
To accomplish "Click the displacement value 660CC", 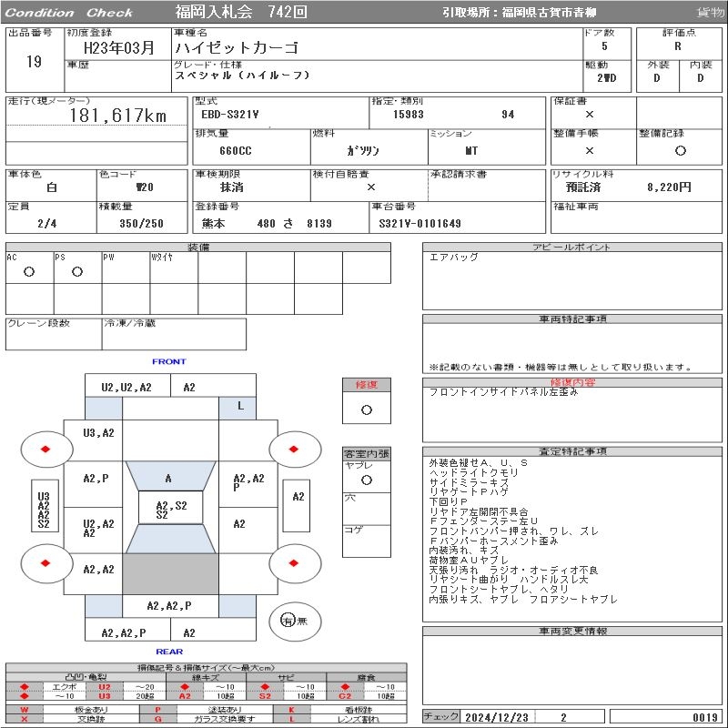I will (236, 151).
